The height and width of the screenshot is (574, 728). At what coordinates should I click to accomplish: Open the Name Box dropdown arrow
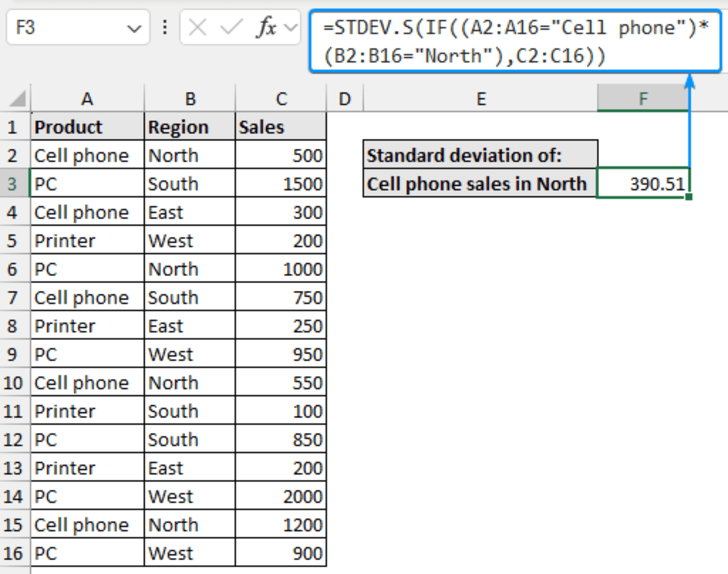click(134, 27)
